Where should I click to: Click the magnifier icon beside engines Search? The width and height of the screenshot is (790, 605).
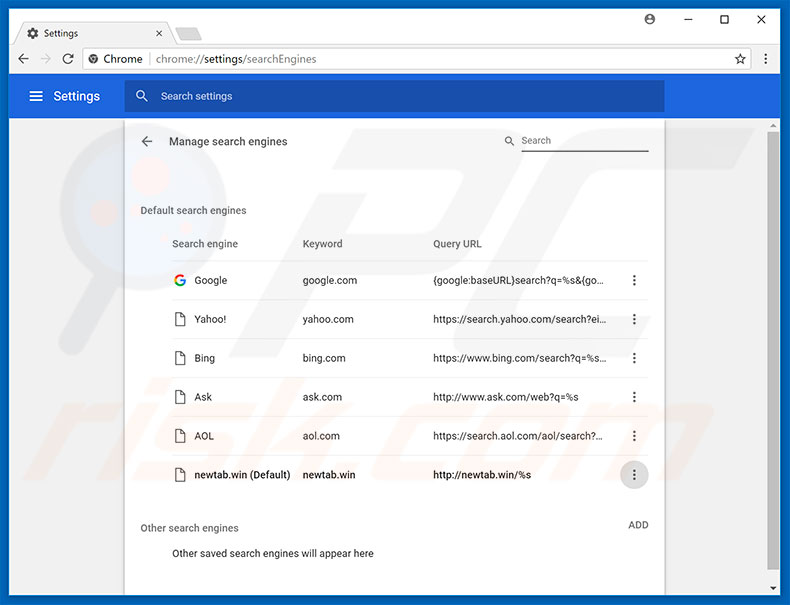[x=509, y=141]
